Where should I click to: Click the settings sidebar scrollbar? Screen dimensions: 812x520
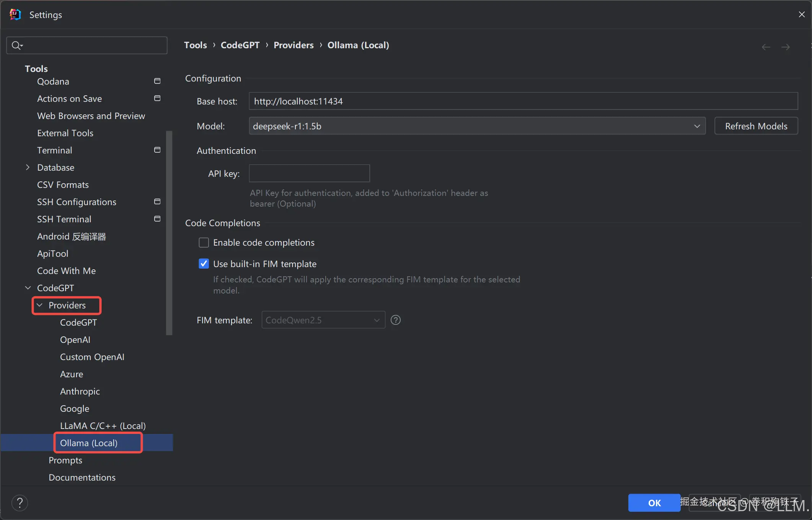tap(169, 233)
